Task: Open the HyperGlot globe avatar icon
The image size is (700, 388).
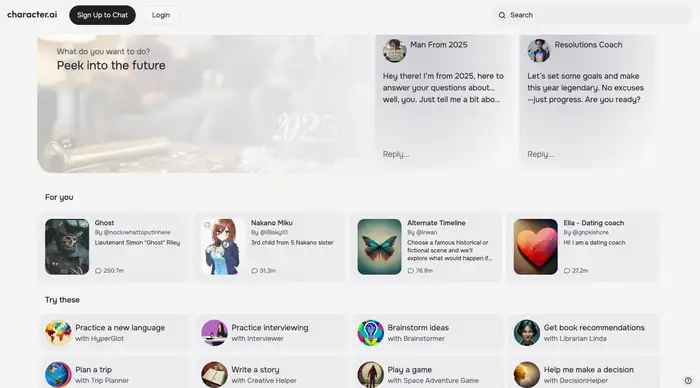Action: (58, 333)
